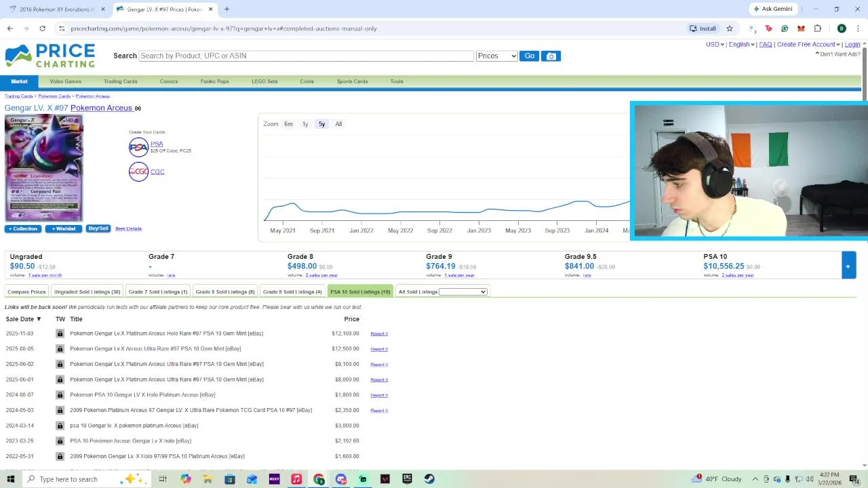868x488 pixels.
Task: Report the $8,000.00 sale listing
Action: [x=379, y=380]
